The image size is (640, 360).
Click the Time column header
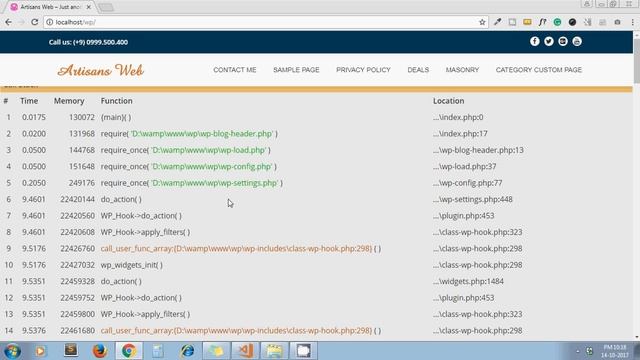[x=29, y=101]
